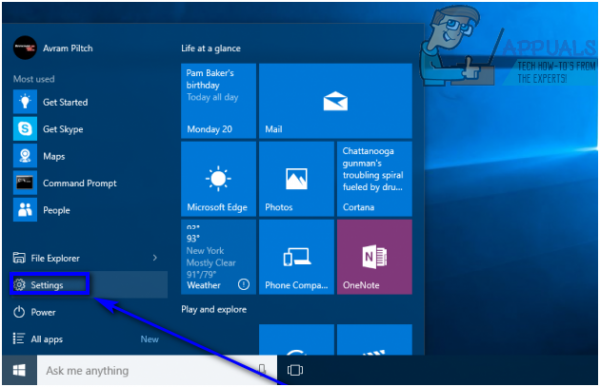Viewport: 600px width, 387px height.
Task: Select the Command Prompt label
Action: point(80,183)
